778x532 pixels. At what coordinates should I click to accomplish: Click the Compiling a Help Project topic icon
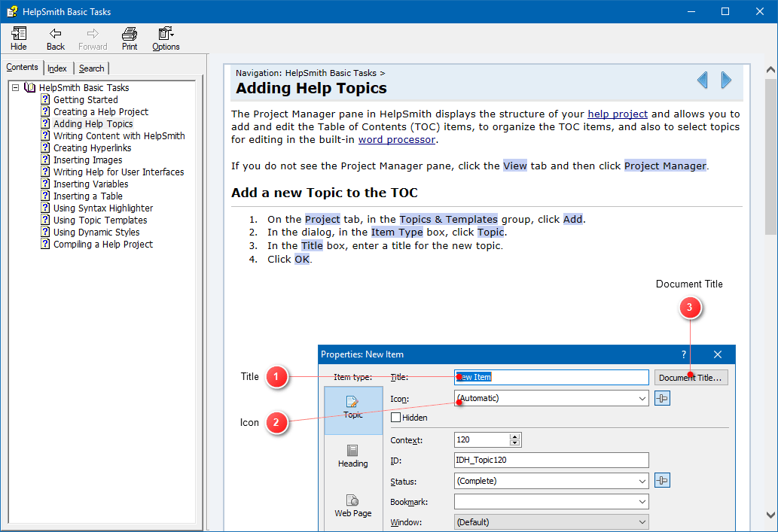pos(45,244)
